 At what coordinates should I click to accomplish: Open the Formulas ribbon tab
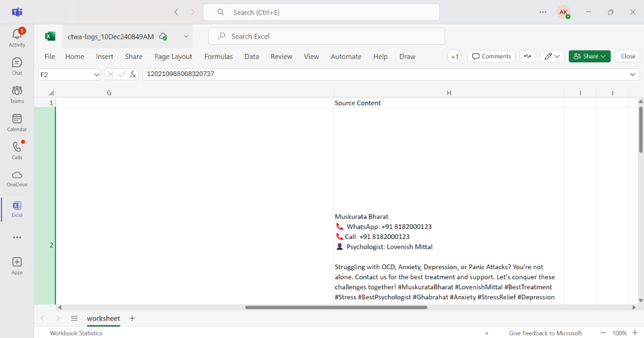pyautogui.click(x=218, y=57)
